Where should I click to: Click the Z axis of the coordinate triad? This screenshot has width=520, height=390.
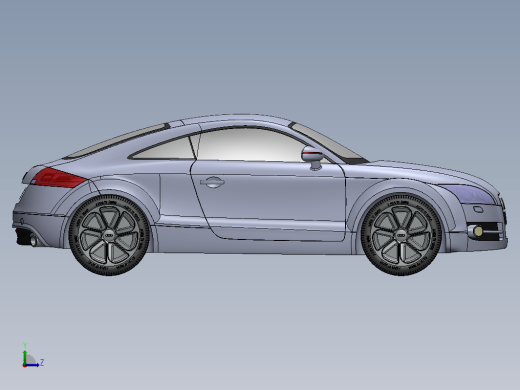coord(33,365)
